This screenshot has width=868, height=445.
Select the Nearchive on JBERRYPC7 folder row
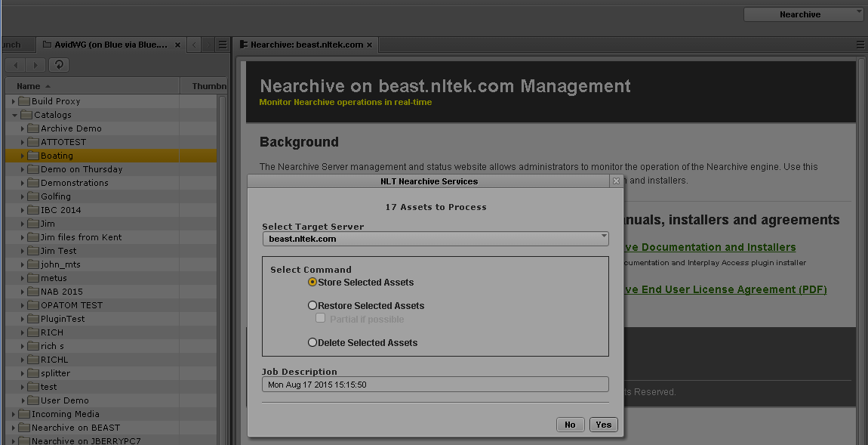pyautogui.click(x=111, y=440)
